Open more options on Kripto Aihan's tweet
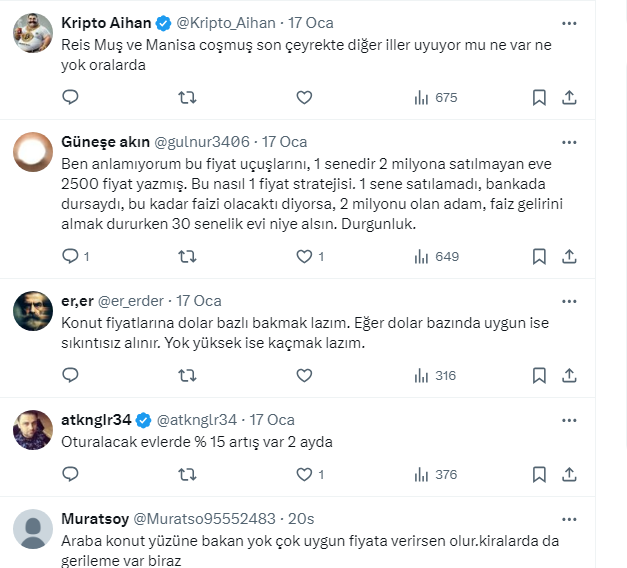 tap(568, 22)
